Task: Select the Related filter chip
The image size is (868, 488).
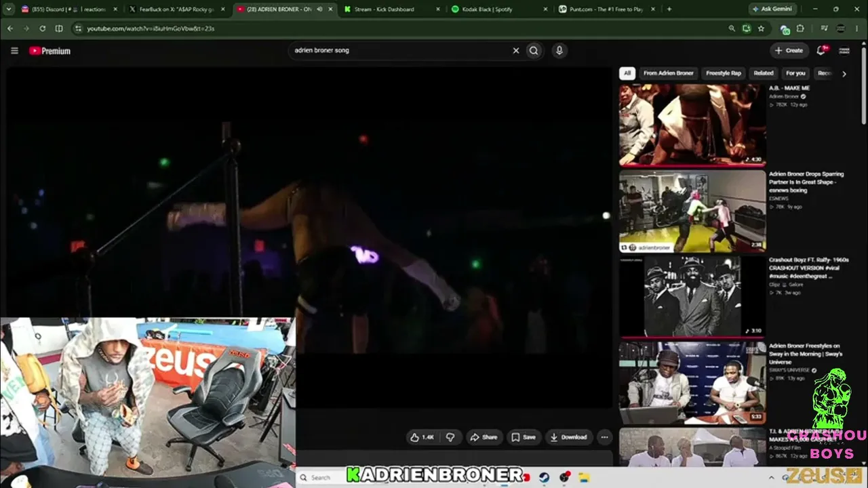Action: coord(764,73)
